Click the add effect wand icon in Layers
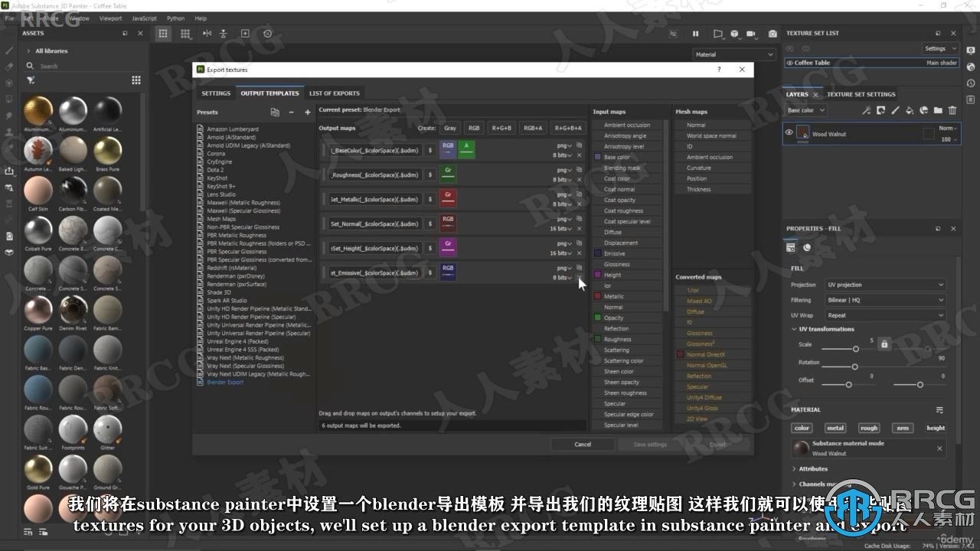 pyautogui.click(x=867, y=110)
